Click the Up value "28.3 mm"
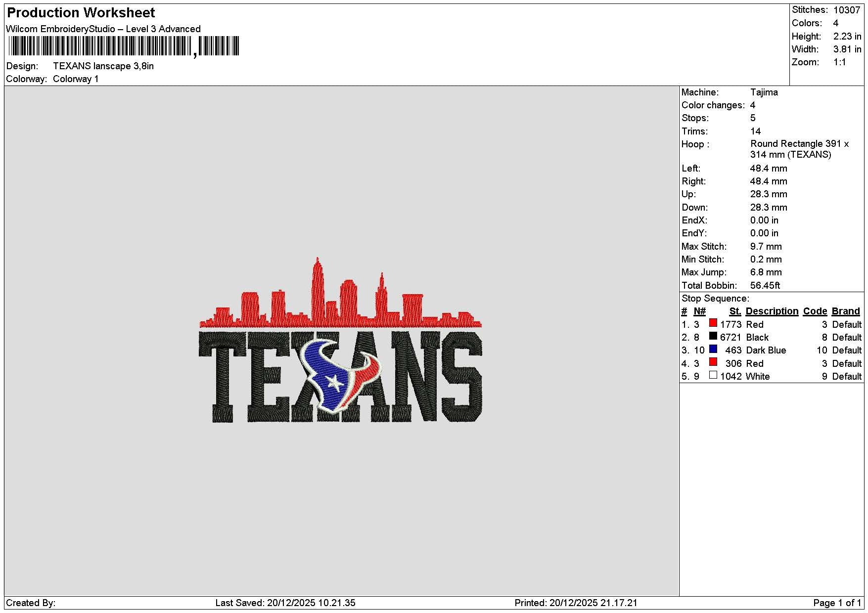This screenshot has height=613, width=868. (x=769, y=194)
